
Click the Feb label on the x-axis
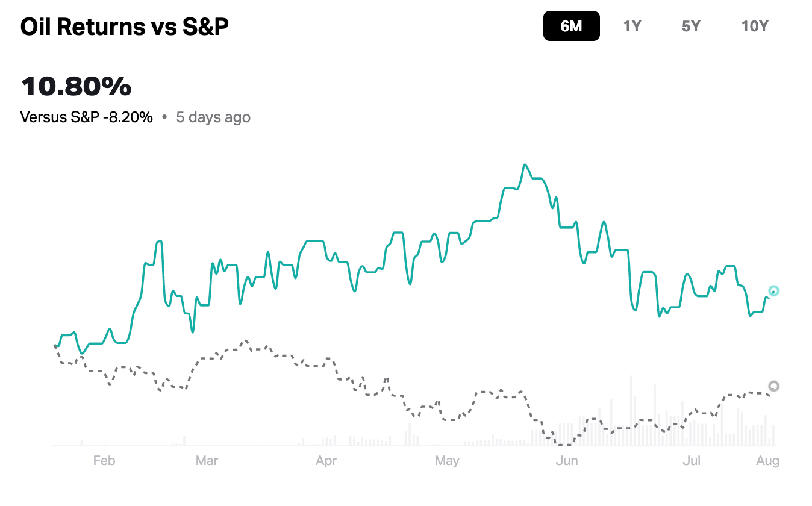(104, 461)
